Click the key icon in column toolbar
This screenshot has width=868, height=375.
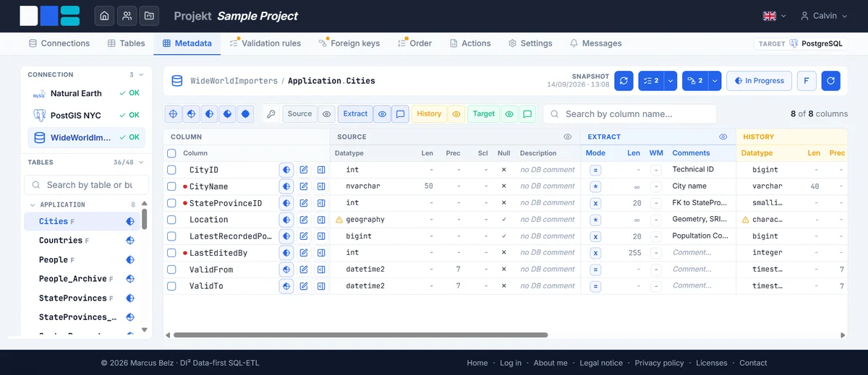tap(271, 114)
